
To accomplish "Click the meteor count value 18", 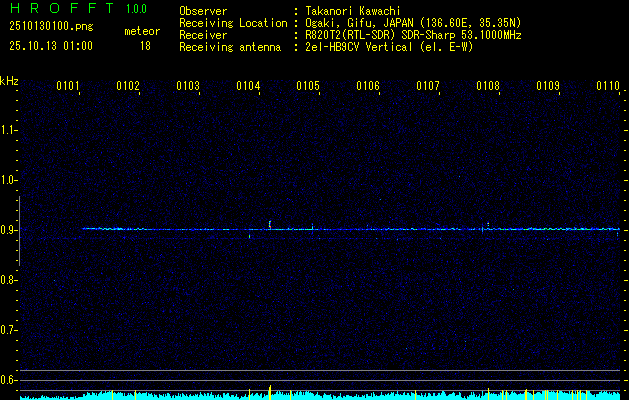I will pos(145,46).
